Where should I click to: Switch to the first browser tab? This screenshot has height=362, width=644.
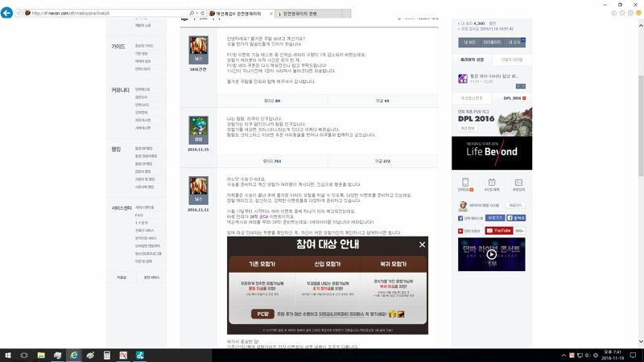239,14
